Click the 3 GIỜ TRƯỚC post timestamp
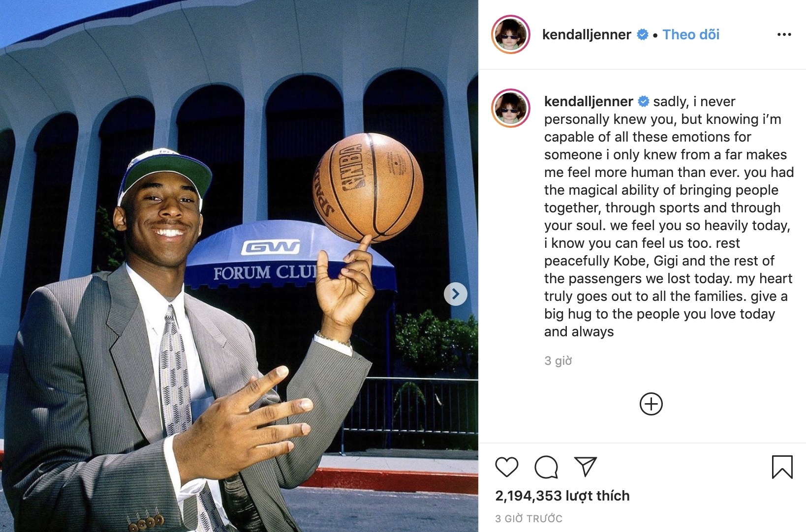This screenshot has width=806, height=532. click(528, 518)
